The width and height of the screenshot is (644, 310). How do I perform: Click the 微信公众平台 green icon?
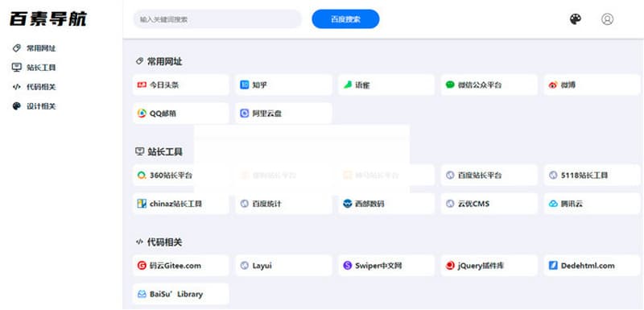pyautogui.click(x=450, y=85)
